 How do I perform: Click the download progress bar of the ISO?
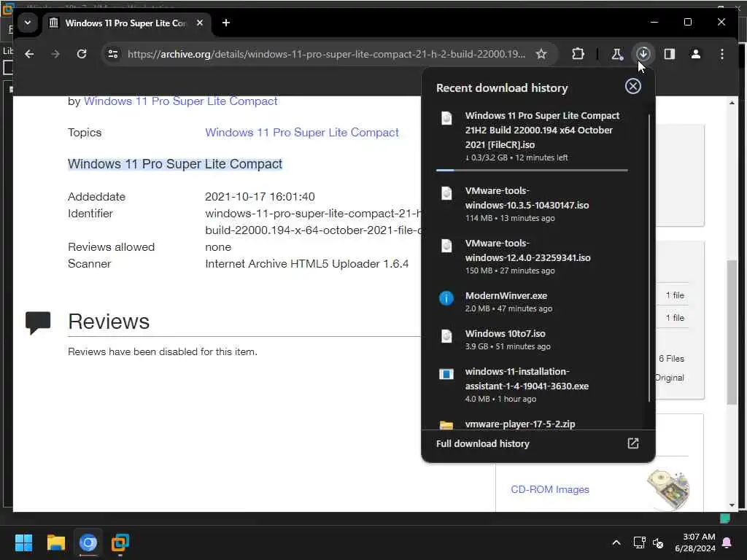tap(532, 170)
